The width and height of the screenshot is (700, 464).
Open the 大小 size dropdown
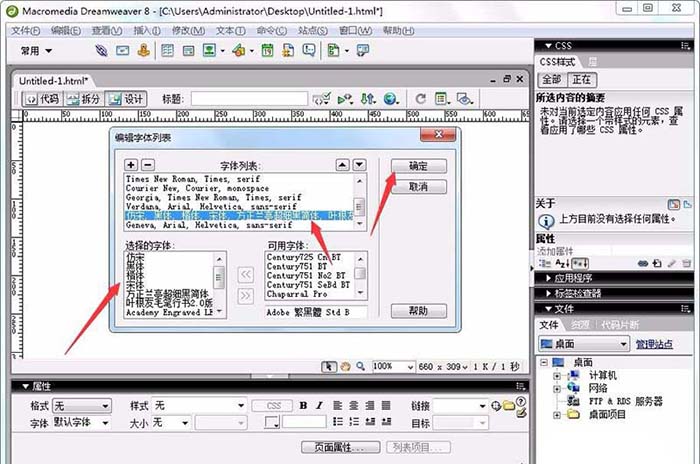171,422
